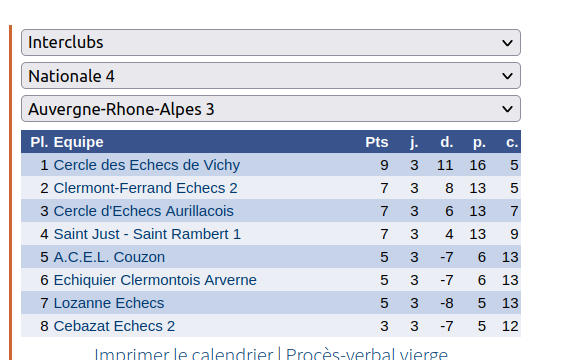Click the chevron arrow on Interclubs selector
This screenshot has width=564, height=360.
pos(507,43)
